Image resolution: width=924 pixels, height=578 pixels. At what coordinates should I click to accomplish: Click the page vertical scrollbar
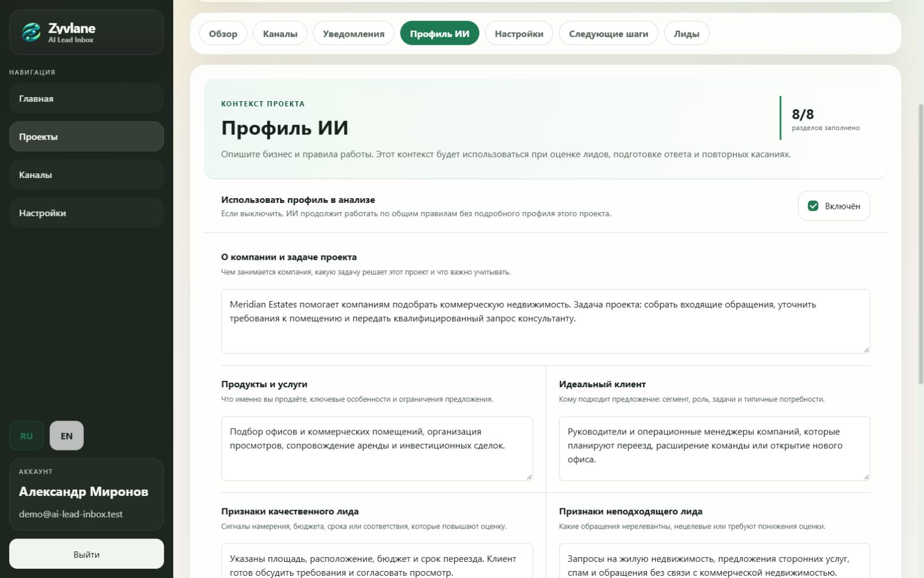pos(921,244)
